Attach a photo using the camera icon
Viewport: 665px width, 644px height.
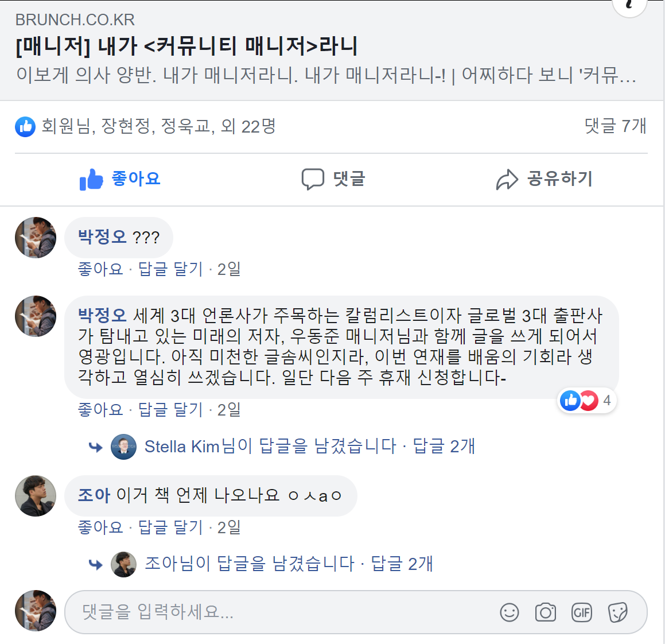(545, 612)
